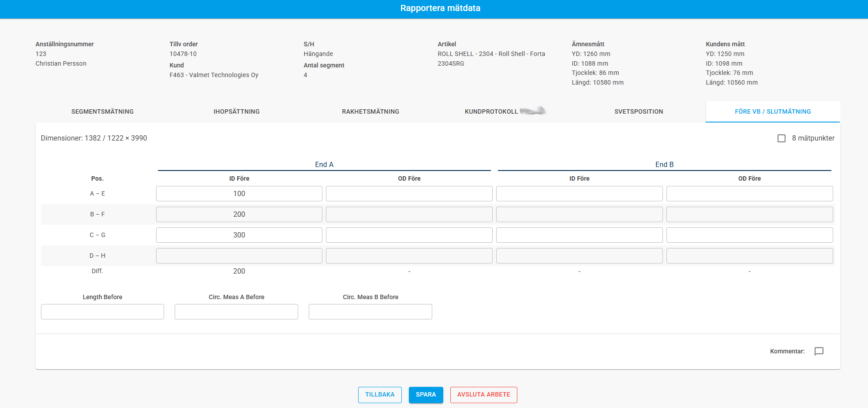
Task: Open the Ihopsättning tab
Action: tap(236, 111)
